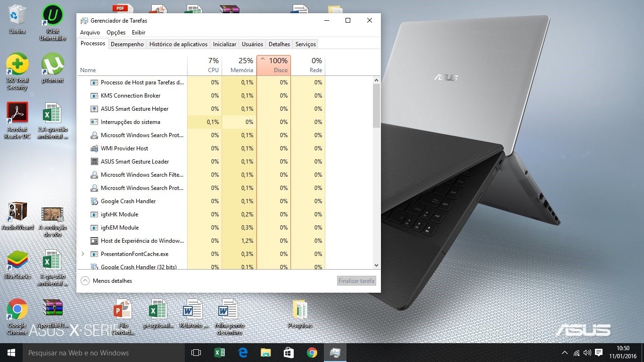Open the volume speaker tray icon
This screenshot has width=644, height=362.
tap(587, 353)
